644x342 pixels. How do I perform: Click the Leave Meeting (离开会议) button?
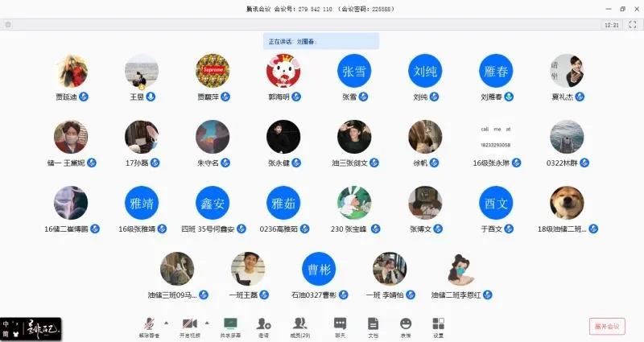coord(607,326)
